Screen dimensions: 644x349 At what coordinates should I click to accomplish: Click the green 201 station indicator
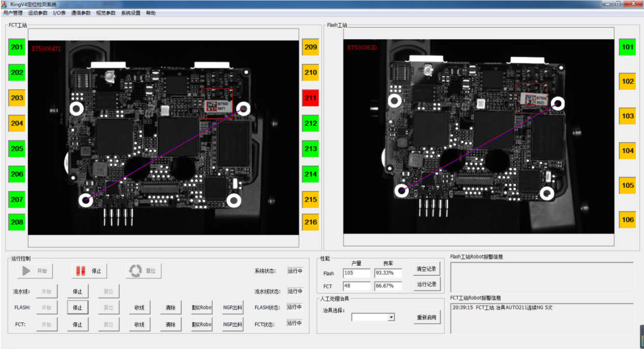(x=17, y=47)
